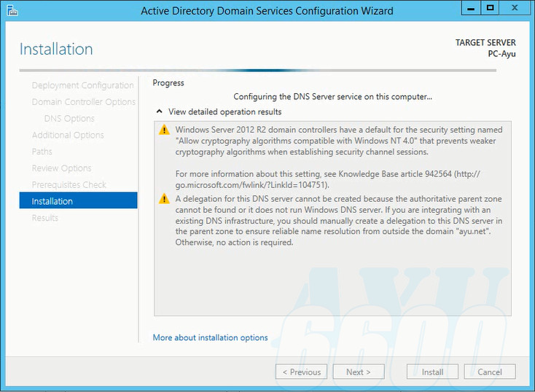Click the first yellow warning icon

click(x=164, y=130)
